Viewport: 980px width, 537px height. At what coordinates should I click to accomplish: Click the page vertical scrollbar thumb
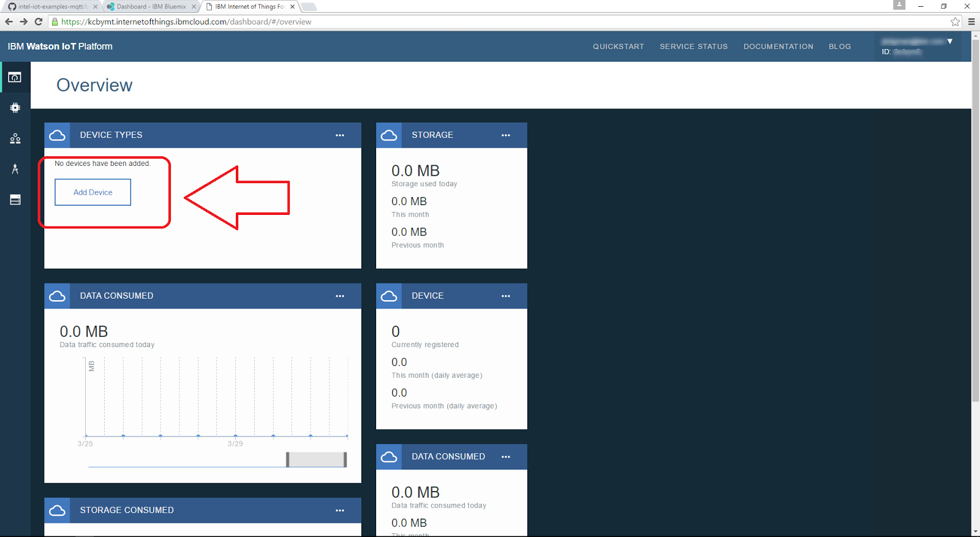click(x=975, y=220)
